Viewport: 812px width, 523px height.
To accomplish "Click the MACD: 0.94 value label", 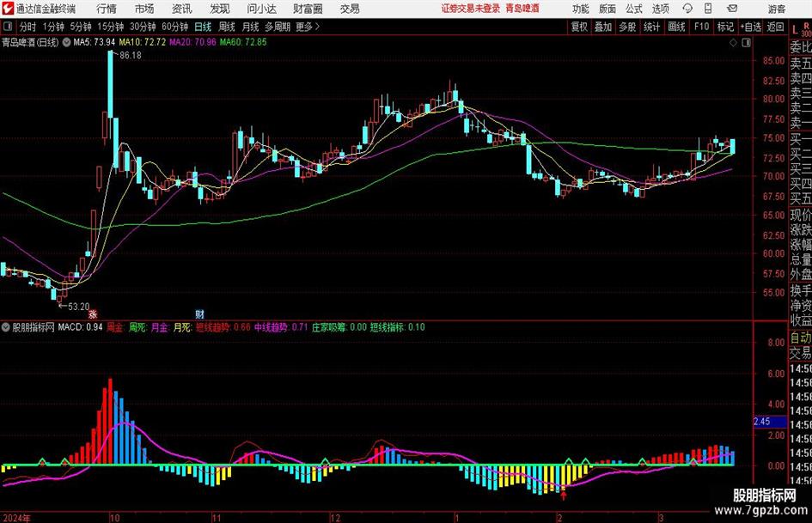I will pyautogui.click(x=80, y=327).
